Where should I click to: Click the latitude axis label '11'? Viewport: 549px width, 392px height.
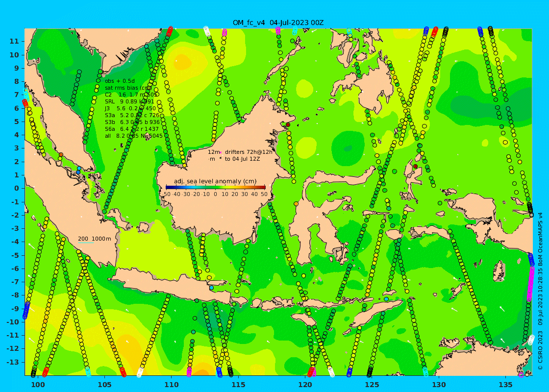coord(14,41)
